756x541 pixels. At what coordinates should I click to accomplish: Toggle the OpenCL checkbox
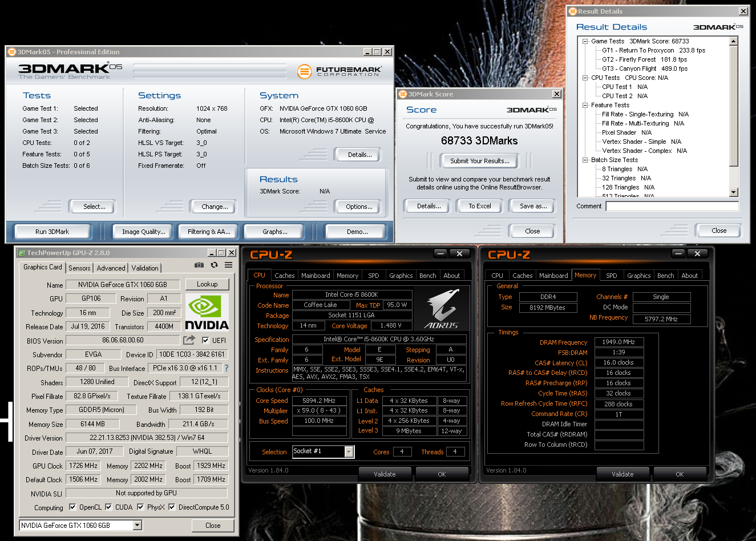(72, 507)
